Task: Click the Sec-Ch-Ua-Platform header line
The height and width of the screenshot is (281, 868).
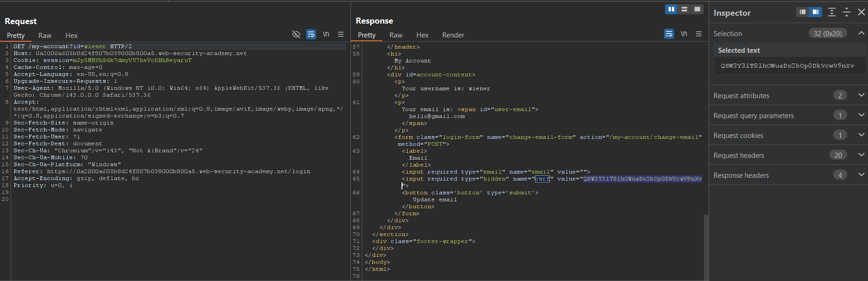Action: click(x=67, y=164)
